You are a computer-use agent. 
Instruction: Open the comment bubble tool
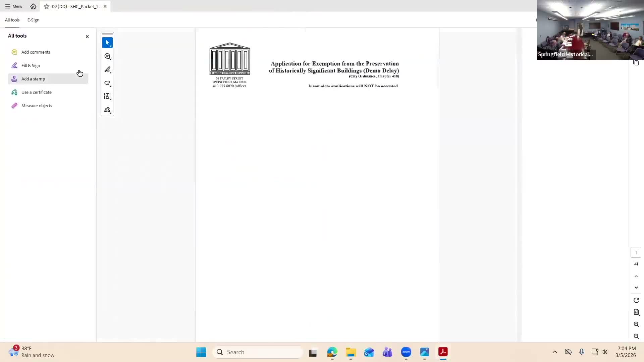click(107, 56)
